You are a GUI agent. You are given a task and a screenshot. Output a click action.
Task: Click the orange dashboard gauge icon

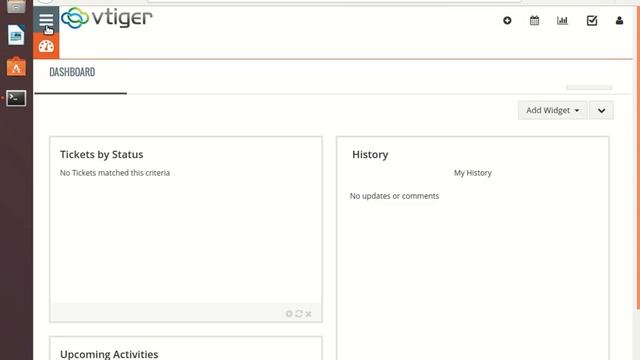[x=46, y=46]
